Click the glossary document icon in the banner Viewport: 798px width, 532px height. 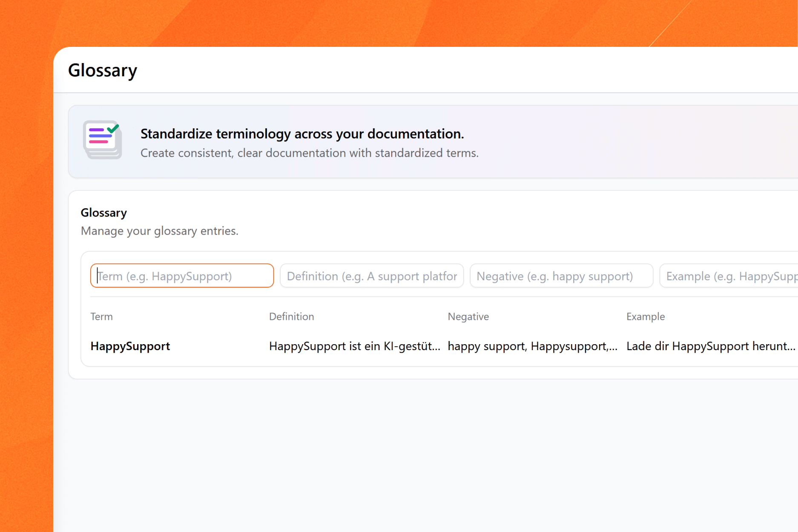[102, 140]
